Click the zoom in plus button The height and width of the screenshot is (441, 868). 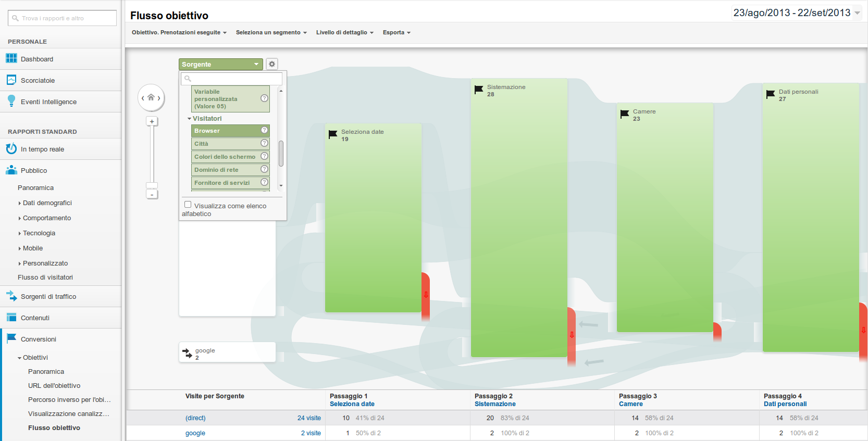(x=152, y=121)
